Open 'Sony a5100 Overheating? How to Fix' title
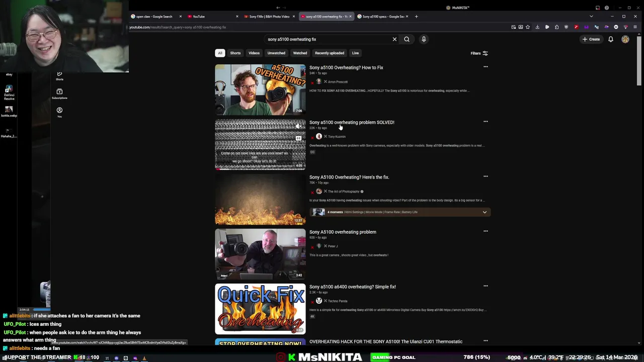Screen dimensions: 644x362 346,67
